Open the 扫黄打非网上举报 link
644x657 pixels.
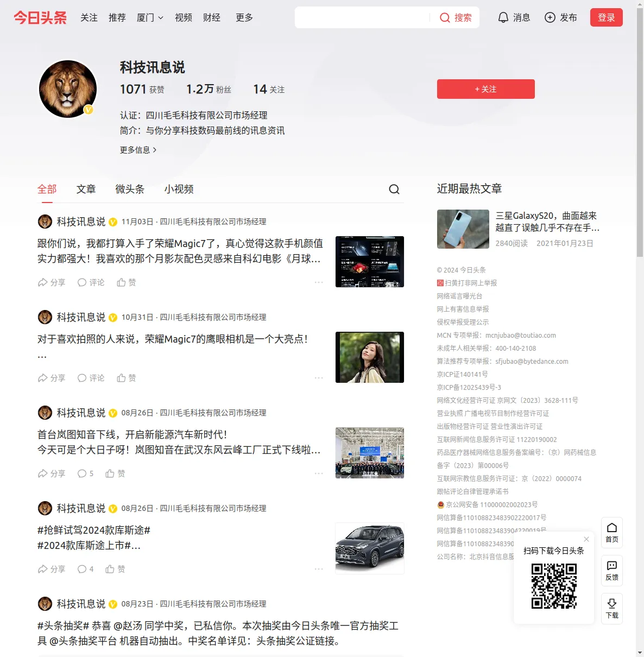(467, 283)
